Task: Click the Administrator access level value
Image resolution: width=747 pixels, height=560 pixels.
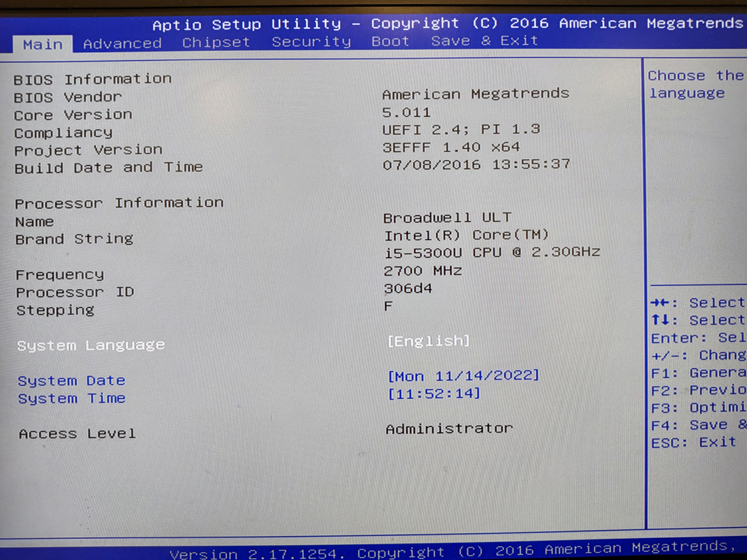Action: tap(449, 429)
